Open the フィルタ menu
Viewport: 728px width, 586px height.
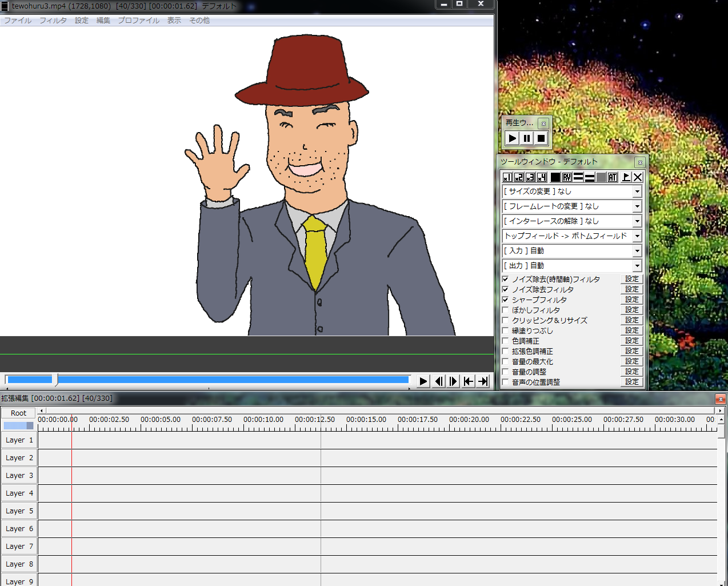pyautogui.click(x=53, y=20)
